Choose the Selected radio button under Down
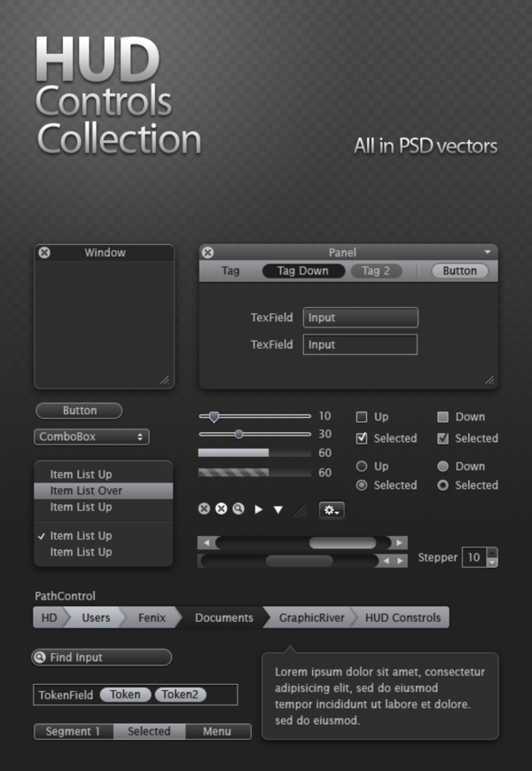 click(x=442, y=485)
